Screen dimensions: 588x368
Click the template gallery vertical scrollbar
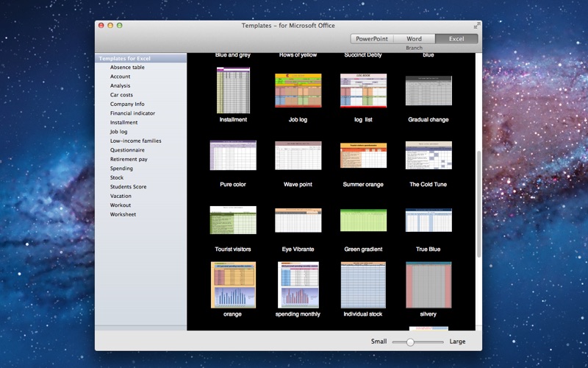[x=478, y=204]
